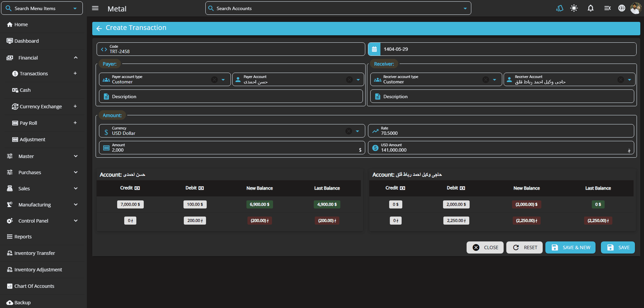Click the SAVE & NEW button
644x308 pixels.
[570, 247]
